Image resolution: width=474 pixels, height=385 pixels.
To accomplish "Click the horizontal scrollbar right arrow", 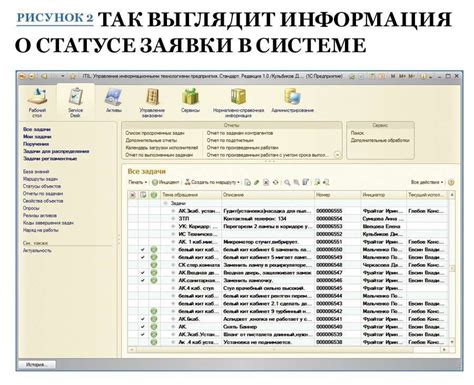I will pos(444,349).
